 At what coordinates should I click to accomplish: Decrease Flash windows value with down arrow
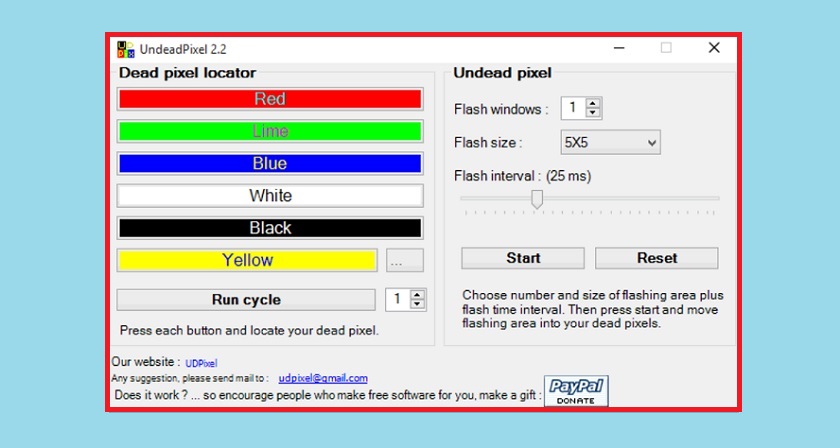click(592, 113)
